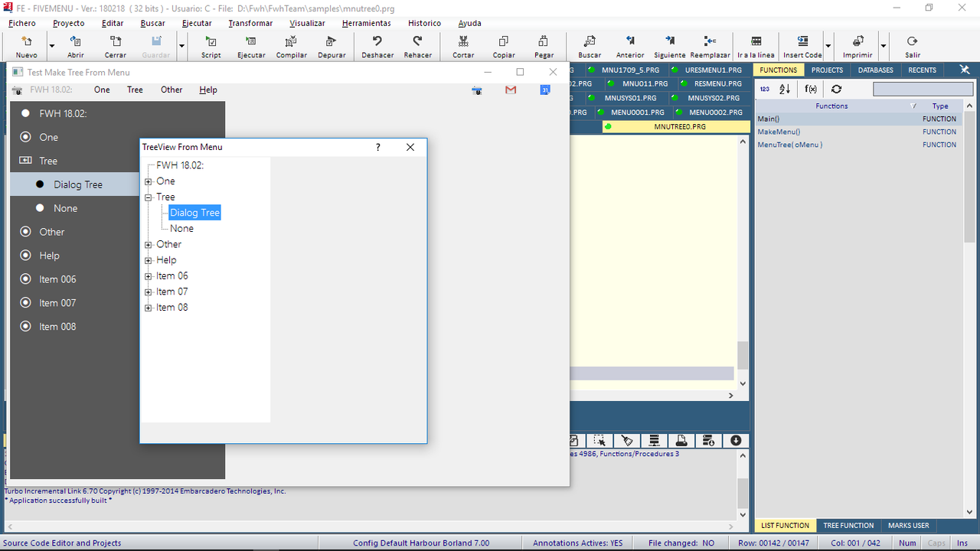Expand the One tree node

click(x=149, y=181)
